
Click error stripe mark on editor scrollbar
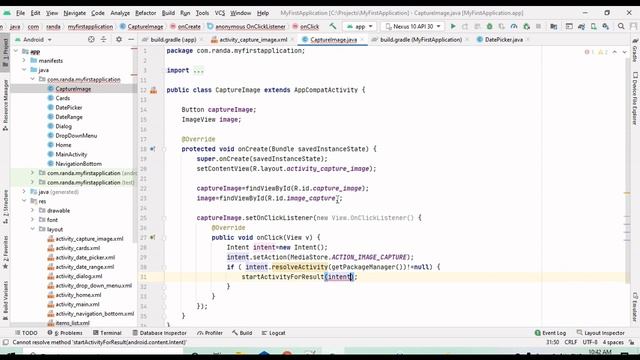click(627, 193)
